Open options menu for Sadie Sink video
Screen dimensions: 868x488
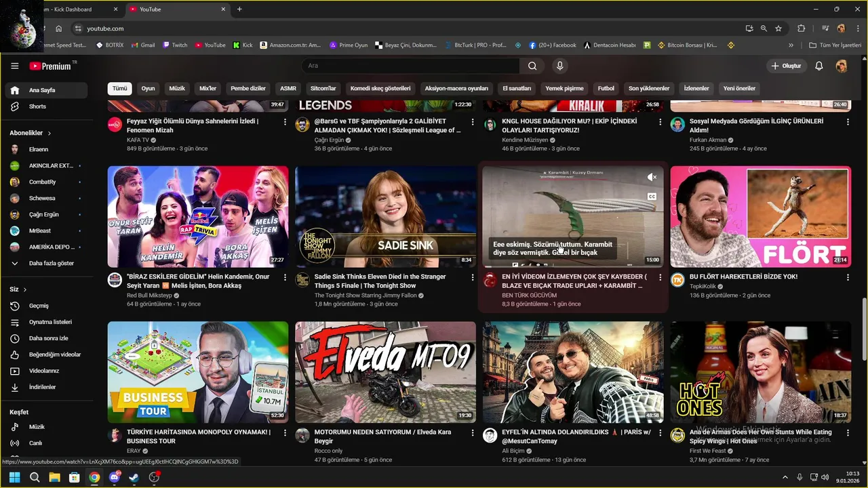(473, 277)
